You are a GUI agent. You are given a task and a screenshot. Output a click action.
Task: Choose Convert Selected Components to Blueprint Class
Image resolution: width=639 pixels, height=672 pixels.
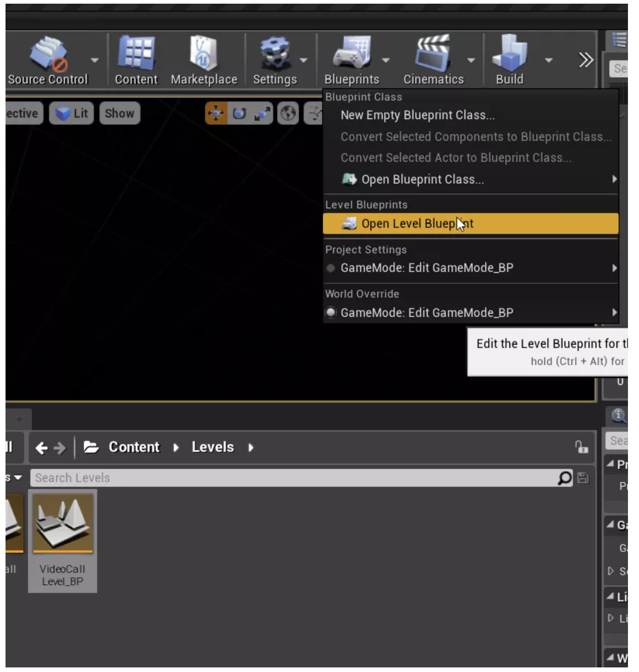pyautogui.click(x=471, y=137)
